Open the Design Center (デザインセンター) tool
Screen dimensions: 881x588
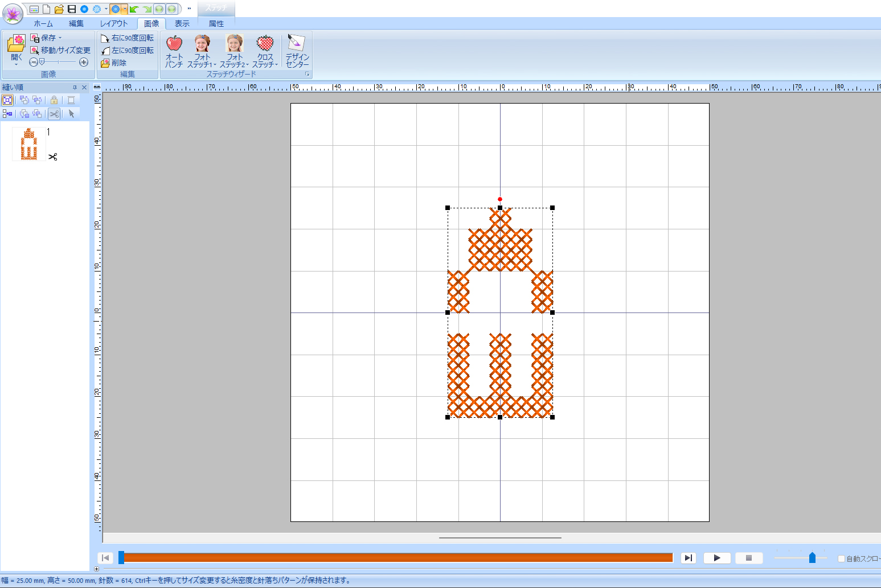(297, 51)
